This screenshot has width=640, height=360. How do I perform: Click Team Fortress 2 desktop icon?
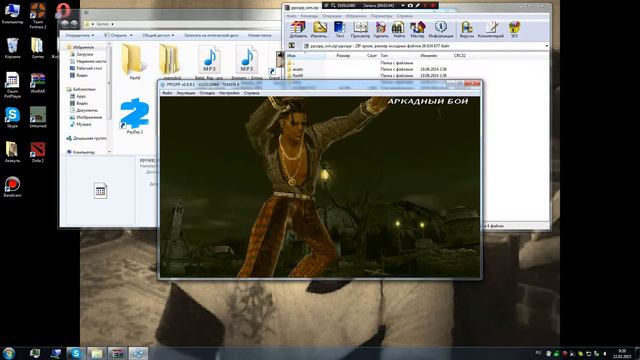point(38,16)
